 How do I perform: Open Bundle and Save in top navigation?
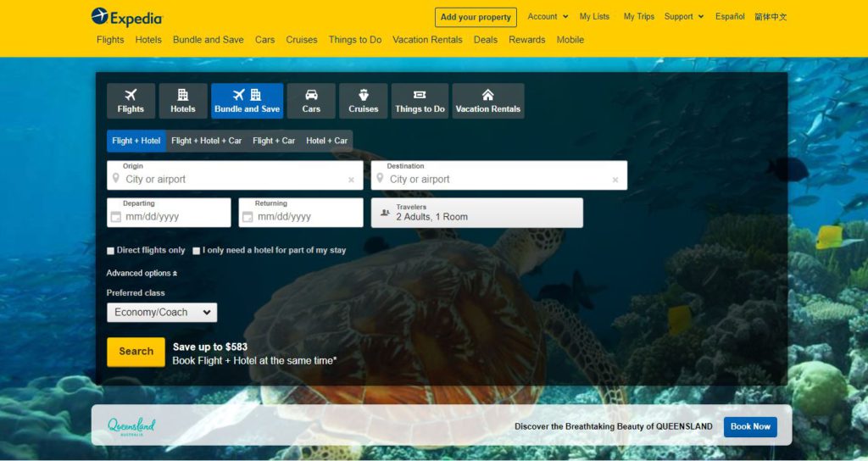[x=209, y=40]
